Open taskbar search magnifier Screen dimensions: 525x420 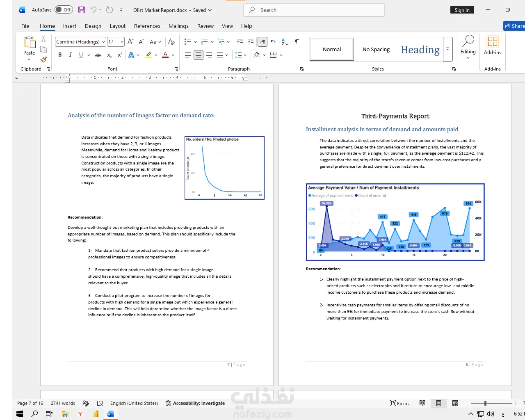34,414
